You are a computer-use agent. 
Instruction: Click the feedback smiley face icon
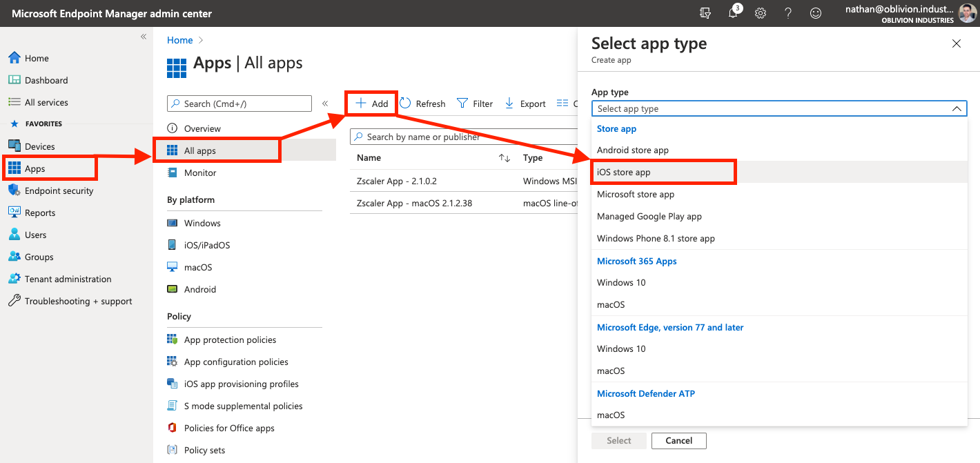point(816,13)
